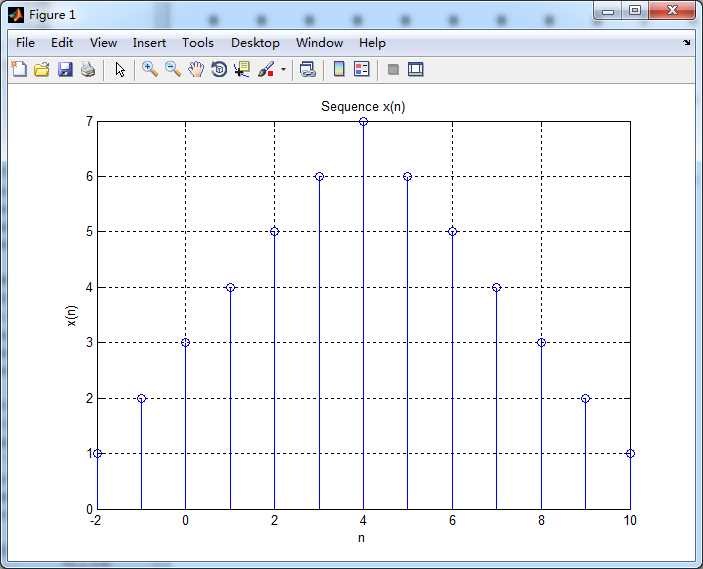Select the Rotate 3D tool
Image resolution: width=703 pixels, height=569 pixels.
pos(219,69)
